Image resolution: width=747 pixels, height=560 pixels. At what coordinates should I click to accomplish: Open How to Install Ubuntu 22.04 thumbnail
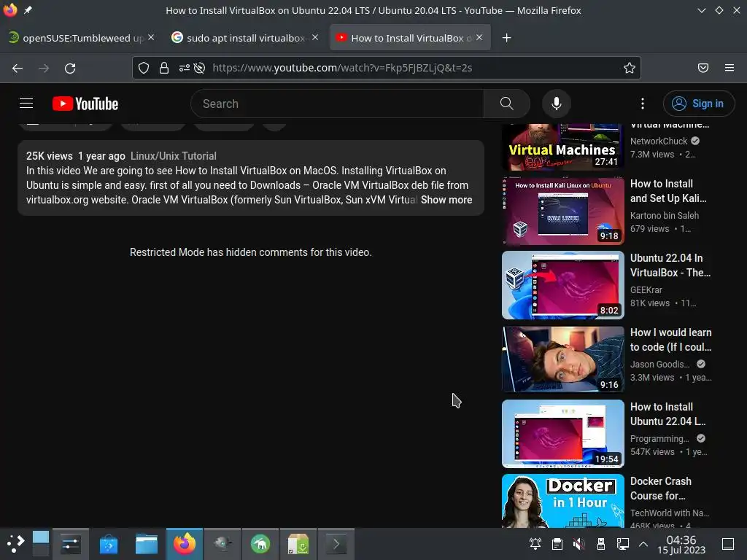(x=562, y=434)
